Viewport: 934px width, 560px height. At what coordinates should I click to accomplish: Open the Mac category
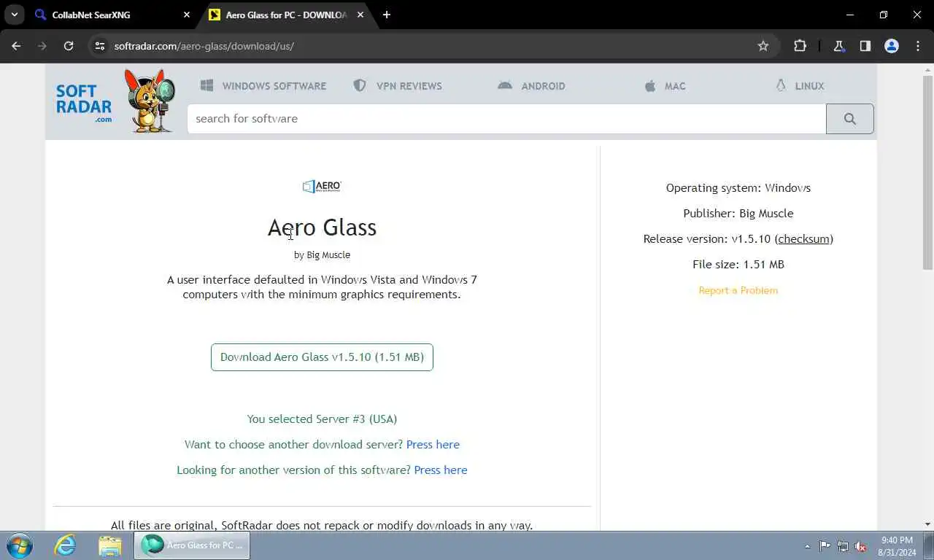pos(665,85)
